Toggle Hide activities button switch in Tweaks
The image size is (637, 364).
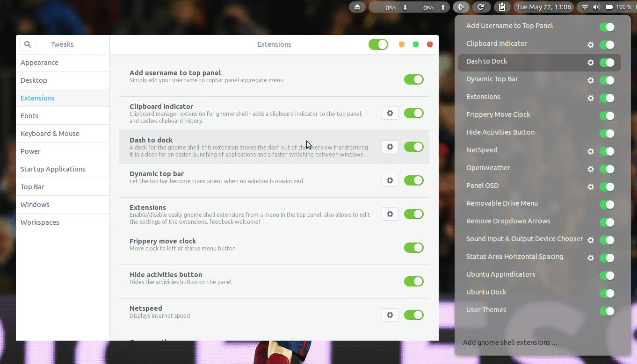pos(414,281)
